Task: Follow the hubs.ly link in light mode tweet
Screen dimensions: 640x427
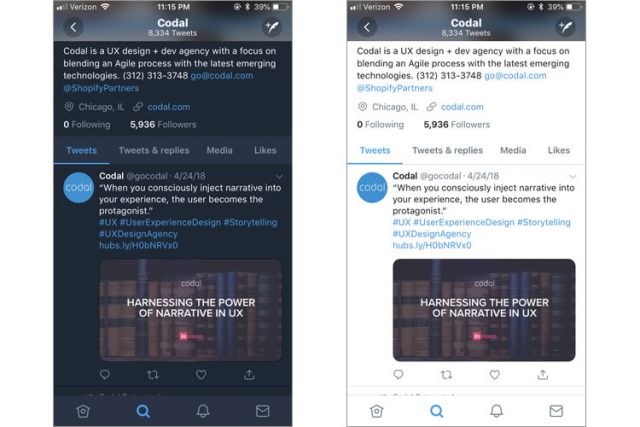Action: (x=432, y=245)
